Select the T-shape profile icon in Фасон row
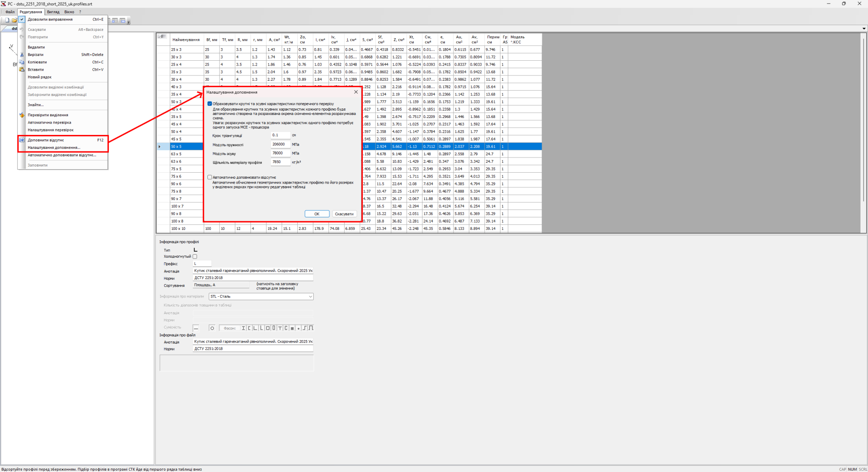 click(x=280, y=328)
